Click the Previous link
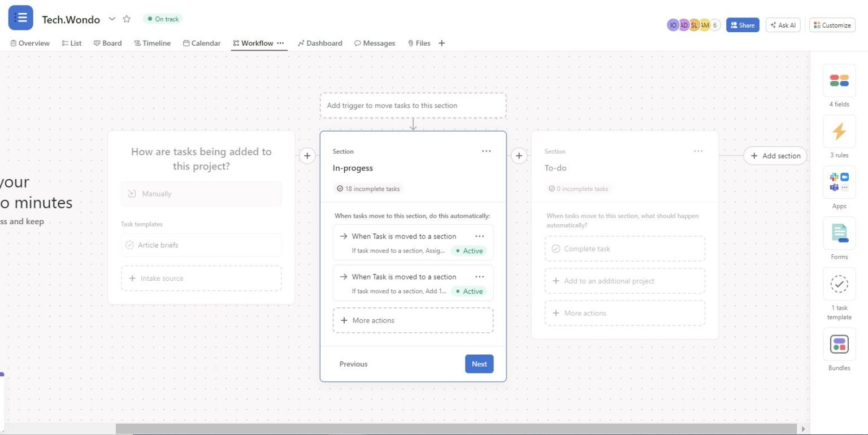868x435 pixels. tap(353, 364)
